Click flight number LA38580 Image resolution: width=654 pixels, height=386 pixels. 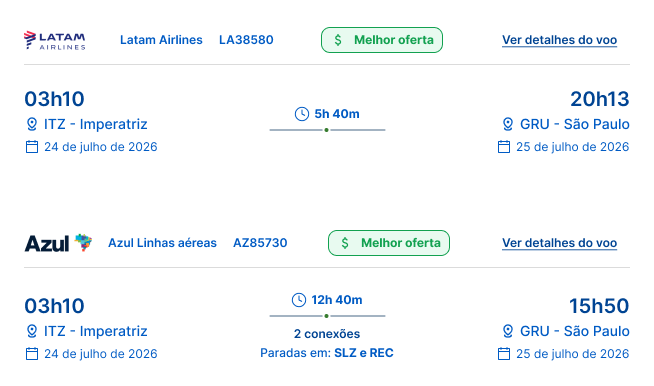[246, 40]
